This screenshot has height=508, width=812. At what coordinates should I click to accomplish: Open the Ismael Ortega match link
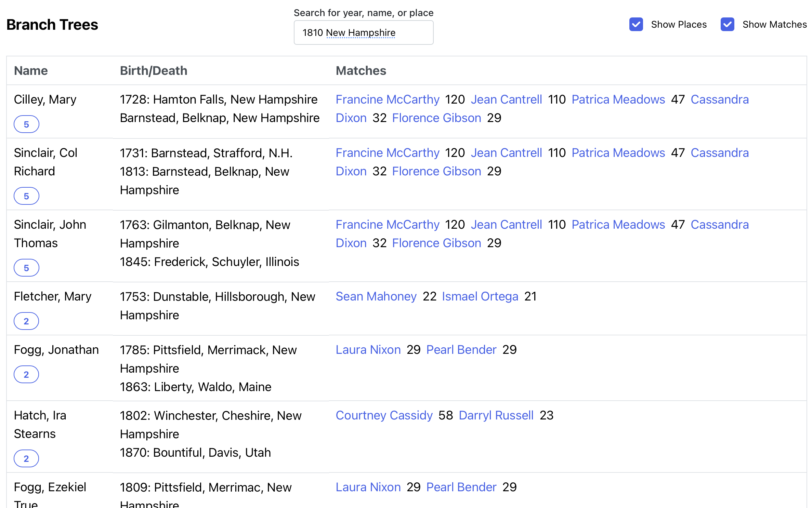tap(480, 296)
